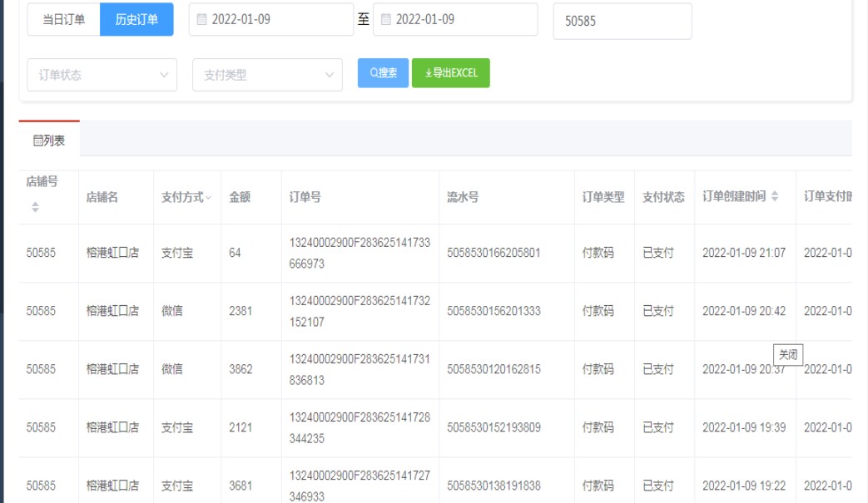This screenshot has width=868, height=503.
Task: Expand the 订单状态 dropdown
Action: point(102,75)
